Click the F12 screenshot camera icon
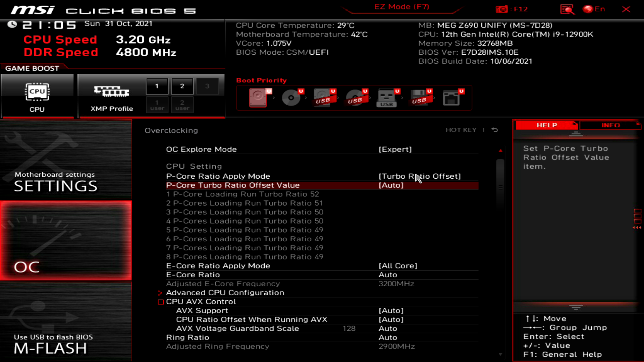Screen dimensions: 644x362 [501, 9]
